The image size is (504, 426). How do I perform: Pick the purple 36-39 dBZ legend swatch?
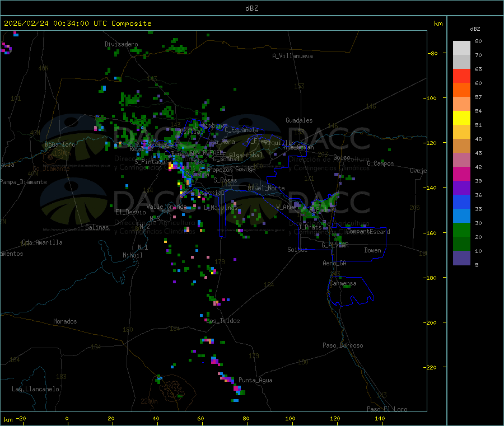(461, 188)
